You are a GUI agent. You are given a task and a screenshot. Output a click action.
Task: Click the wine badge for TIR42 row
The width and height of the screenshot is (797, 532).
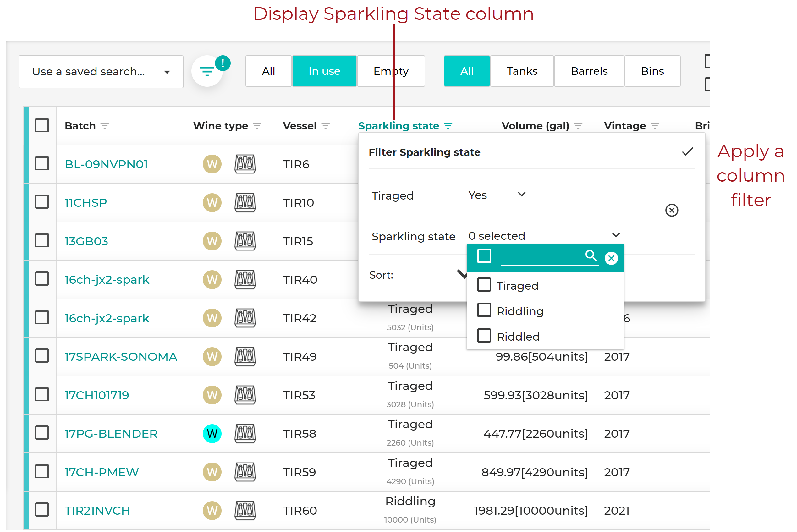(x=212, y=318)
